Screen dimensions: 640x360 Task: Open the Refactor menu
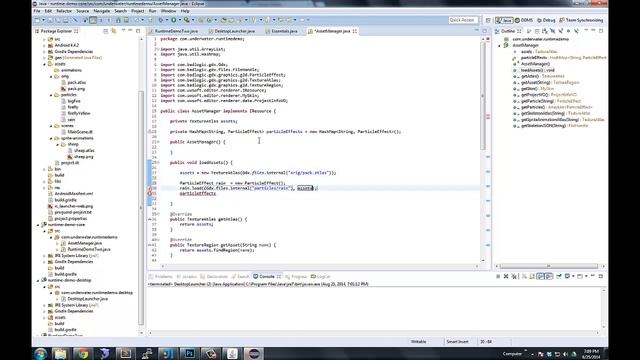pos(64,11)
